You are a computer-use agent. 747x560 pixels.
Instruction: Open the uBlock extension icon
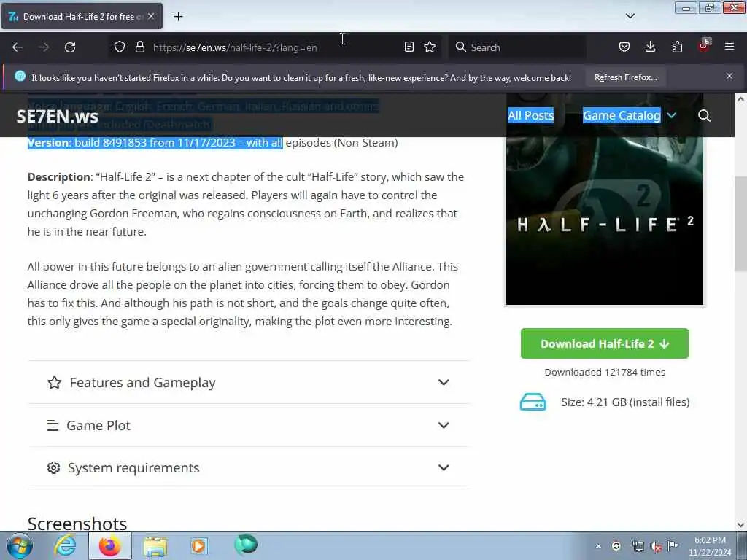click(x=704, y=46)
